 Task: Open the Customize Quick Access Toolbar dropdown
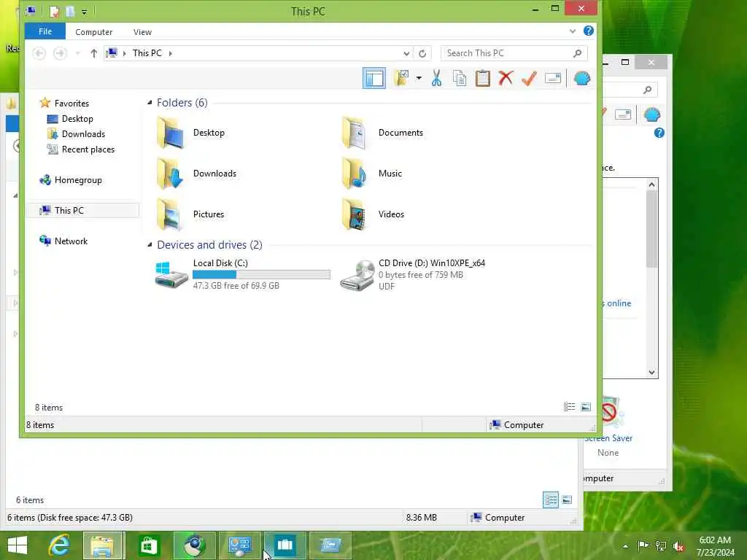click(x=84, y=12)
